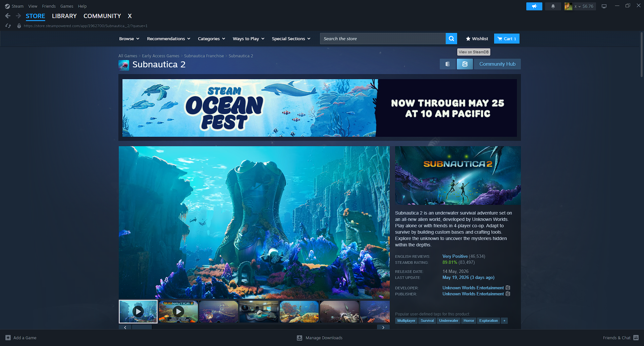Click the user avatar picture
This screenshot has height=346, width=644.
pyautogui.click(x=568, y=6)
